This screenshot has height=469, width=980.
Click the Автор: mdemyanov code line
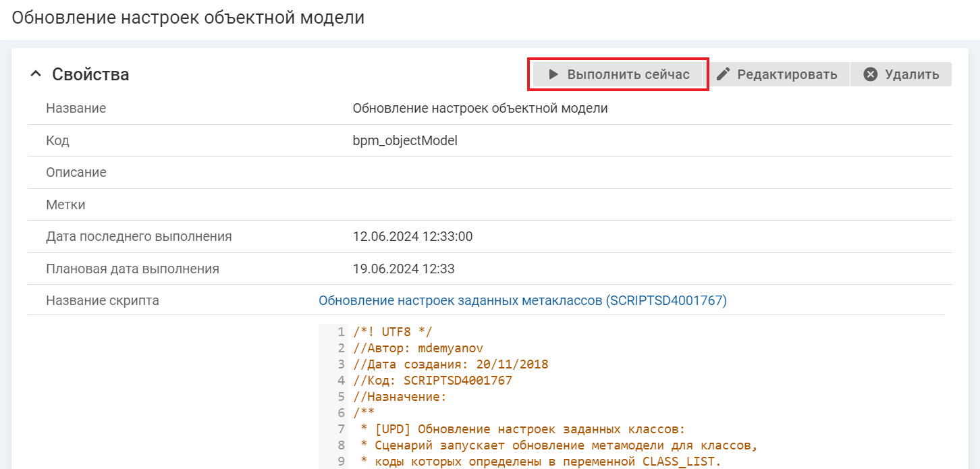(x=418, y=348)
